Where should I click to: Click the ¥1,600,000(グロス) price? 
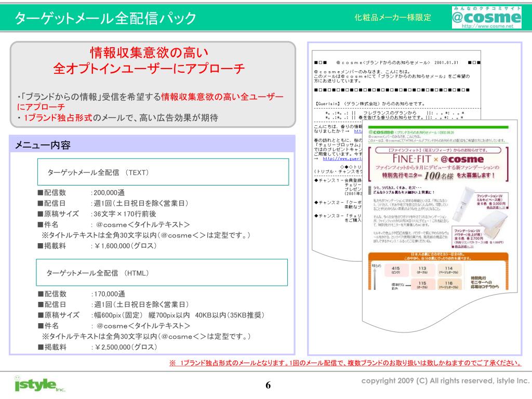click(x=125, y=246)
